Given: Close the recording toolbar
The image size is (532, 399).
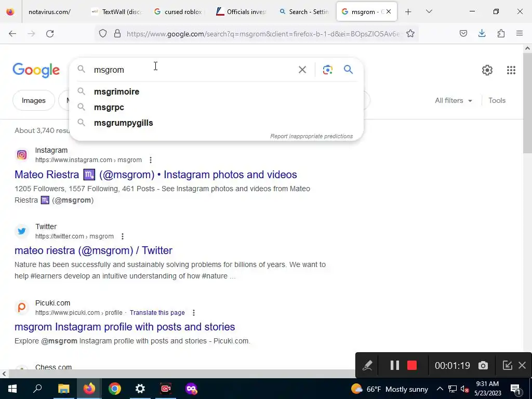Looking at the screenshot, I should pos(522,365).
